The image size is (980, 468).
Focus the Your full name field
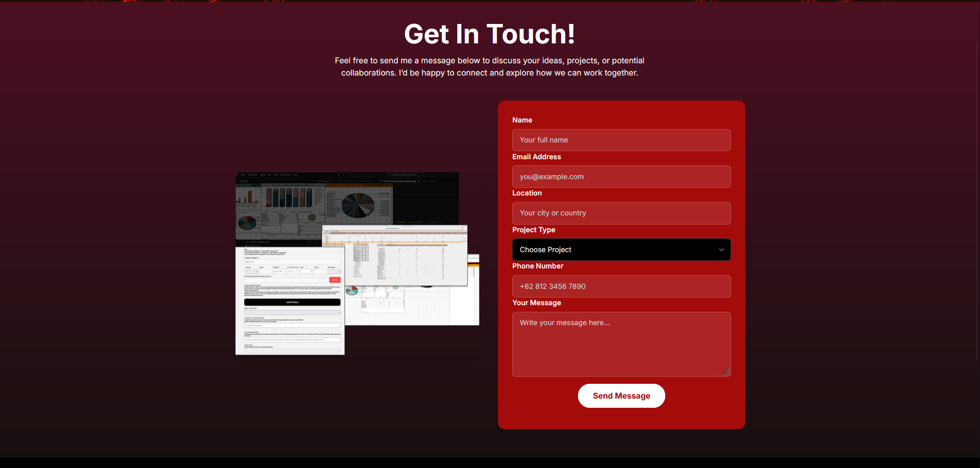(x=621, y=140)
